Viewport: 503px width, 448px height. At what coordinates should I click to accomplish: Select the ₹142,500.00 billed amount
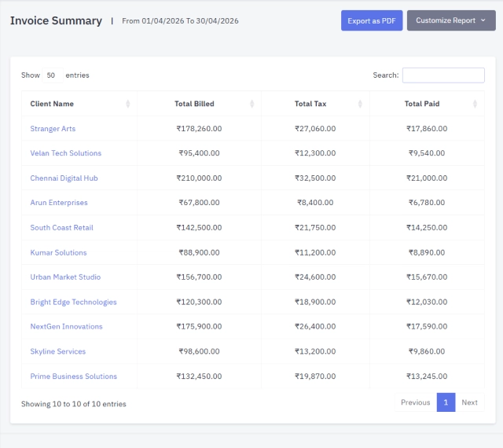pyautogui.click(x=199, y=227)
